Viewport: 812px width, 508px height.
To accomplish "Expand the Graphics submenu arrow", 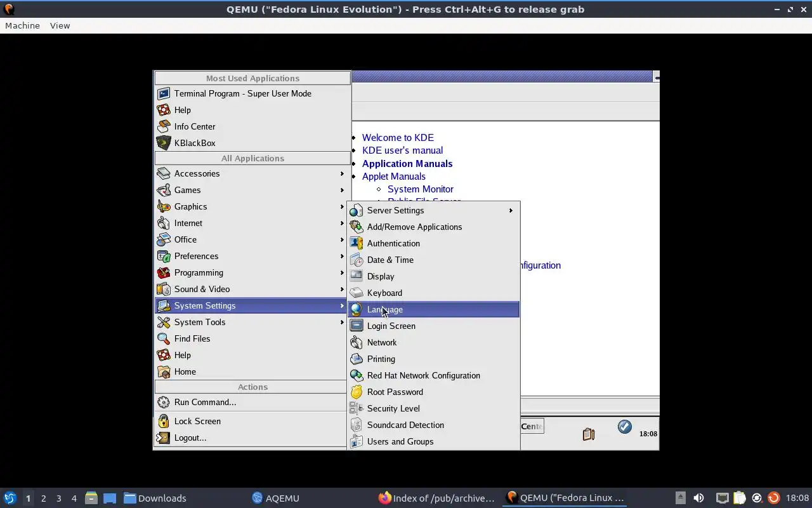I will coord(342,206).
